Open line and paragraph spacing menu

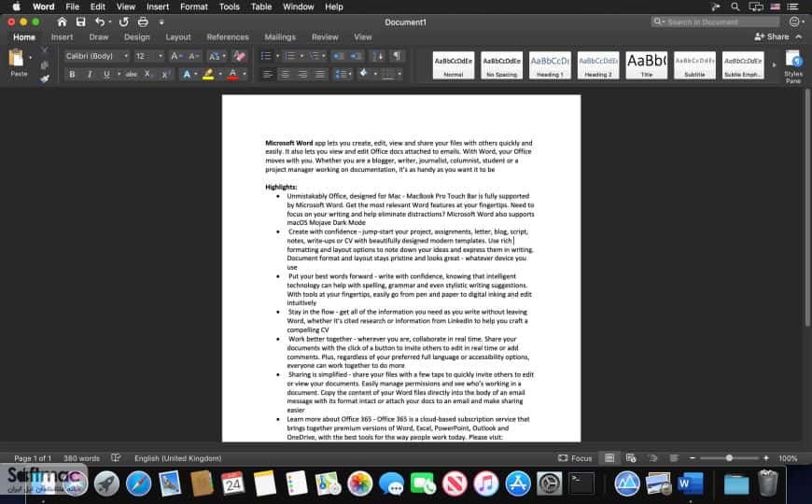pos(343,75)
